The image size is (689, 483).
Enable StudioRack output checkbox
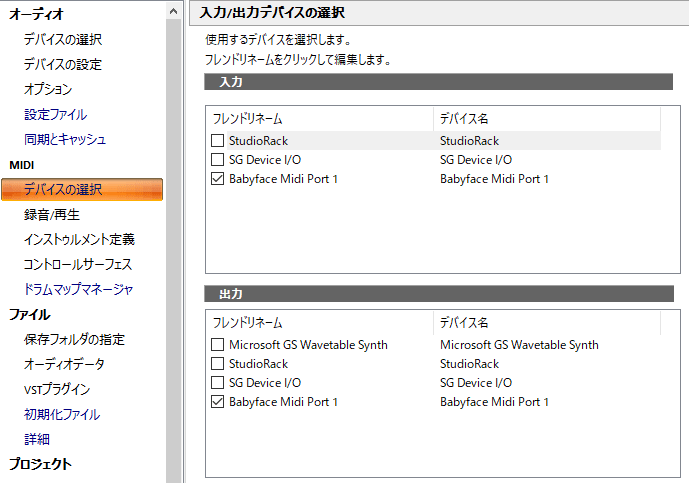[218, 364]
